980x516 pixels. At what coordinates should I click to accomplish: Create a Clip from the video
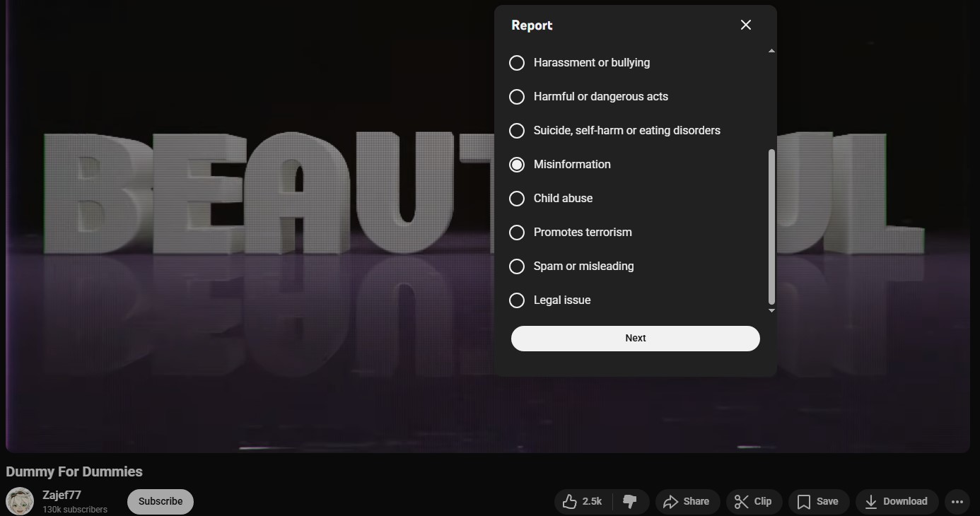754,502
